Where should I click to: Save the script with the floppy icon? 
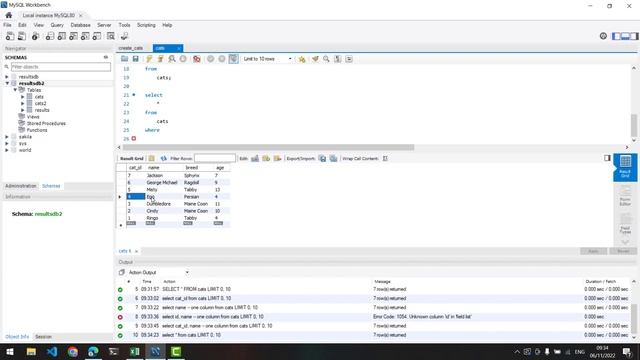click(136, 59)
